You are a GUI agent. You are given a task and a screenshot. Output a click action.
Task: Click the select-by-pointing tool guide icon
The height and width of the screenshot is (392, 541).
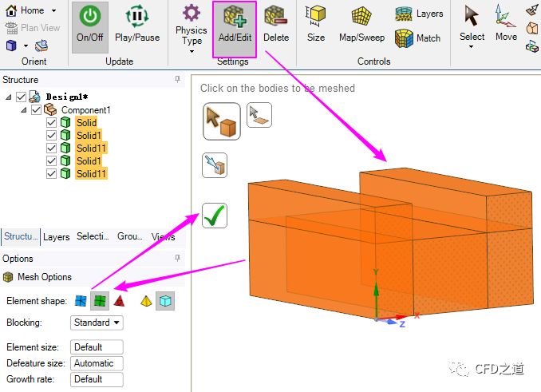coord(215,165)
